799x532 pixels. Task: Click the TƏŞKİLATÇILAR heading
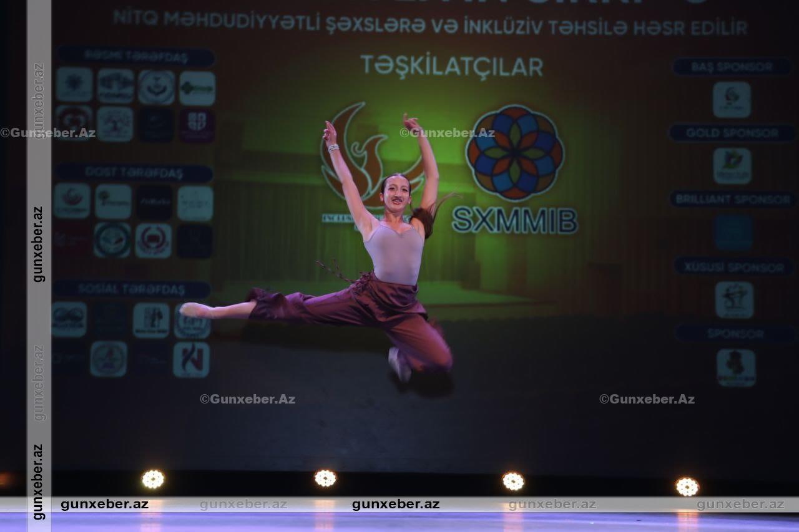[x=451, y=67]
